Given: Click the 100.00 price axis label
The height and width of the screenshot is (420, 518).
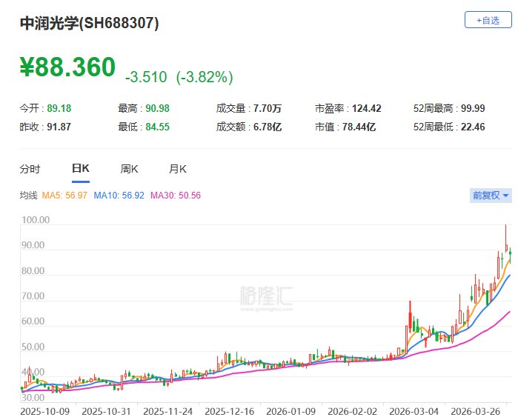Looking at the screenshot, I should coord(36,220).
